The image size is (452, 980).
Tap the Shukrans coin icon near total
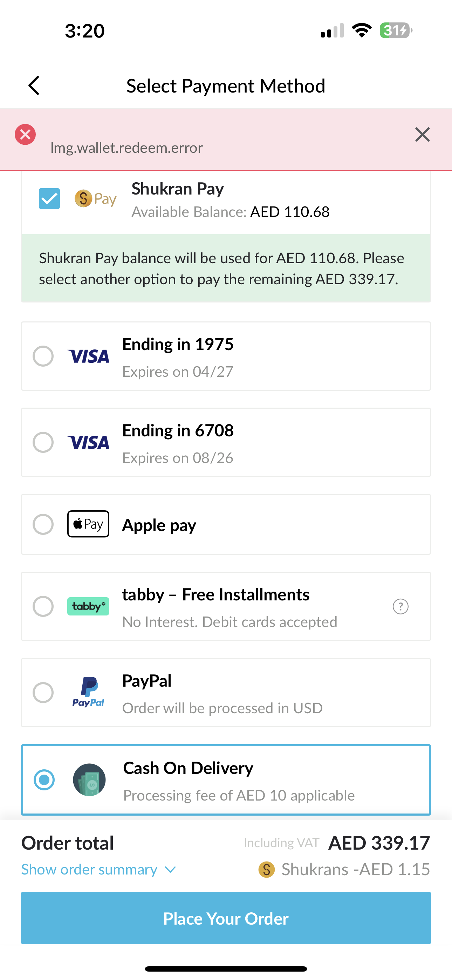coord(266,870)
